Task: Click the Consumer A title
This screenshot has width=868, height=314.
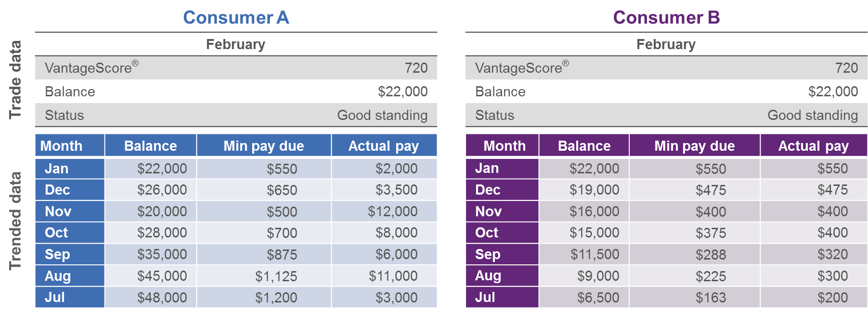Action: click(x=236, y=18)
